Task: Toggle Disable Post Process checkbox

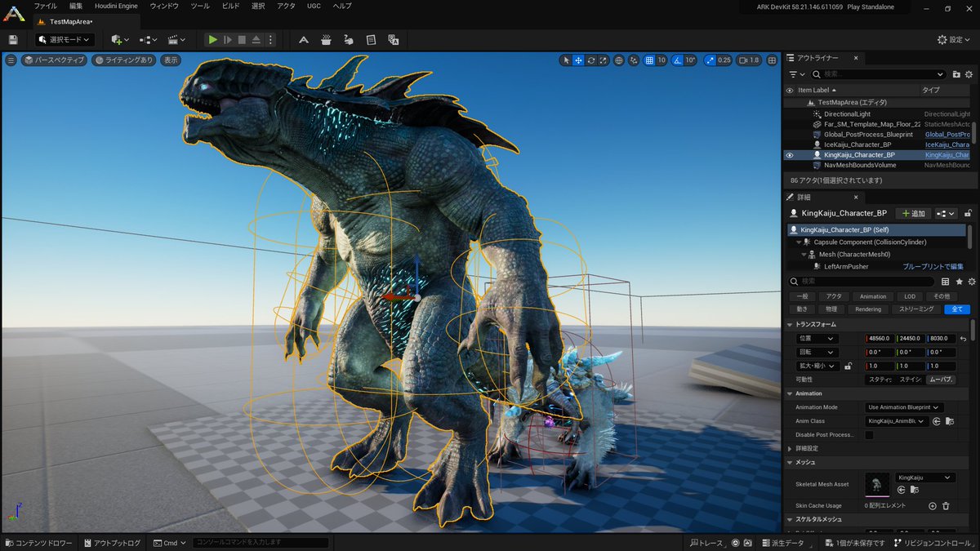Action: pos(870,435)
